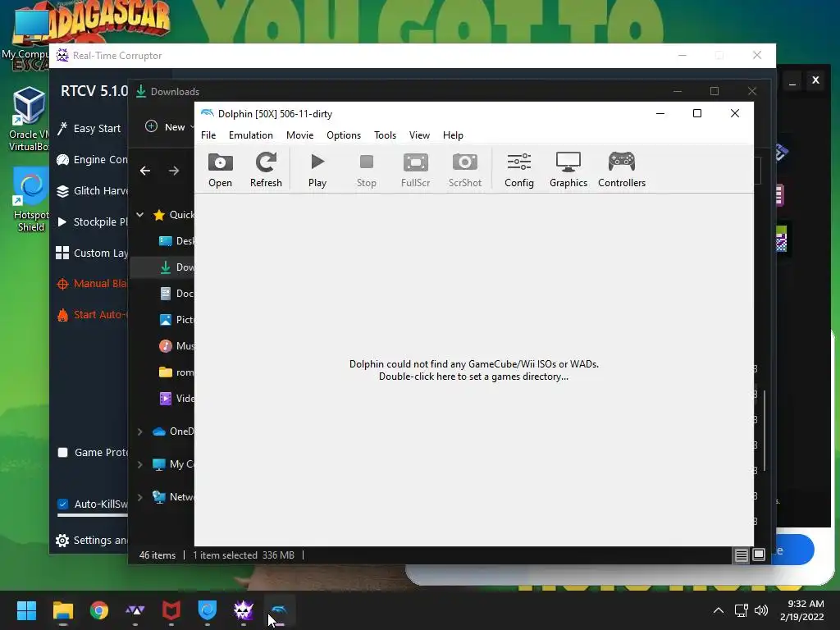This screenshot has width=840, height=630.
Task: Expand the My Computer tree node
Action: tap(139, 464)
